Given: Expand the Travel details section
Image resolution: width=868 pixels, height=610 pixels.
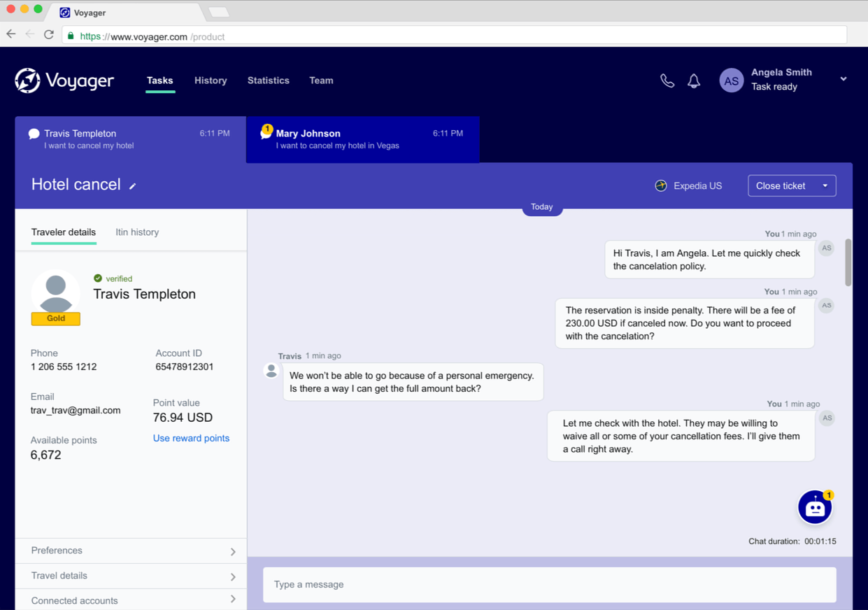Looking at the screenshot, I should [x=130, y=576].
